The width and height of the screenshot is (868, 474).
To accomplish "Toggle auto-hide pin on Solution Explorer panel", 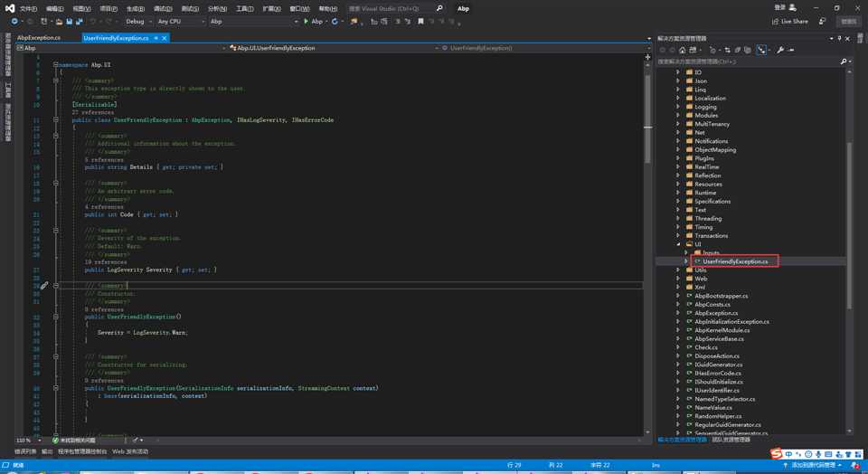I will [x=839, y=38].
